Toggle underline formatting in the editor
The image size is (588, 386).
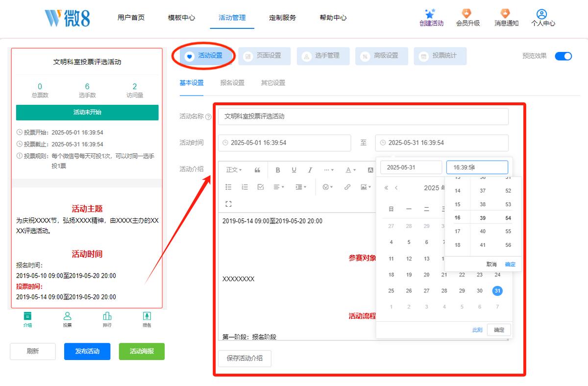tap(294, 170)
